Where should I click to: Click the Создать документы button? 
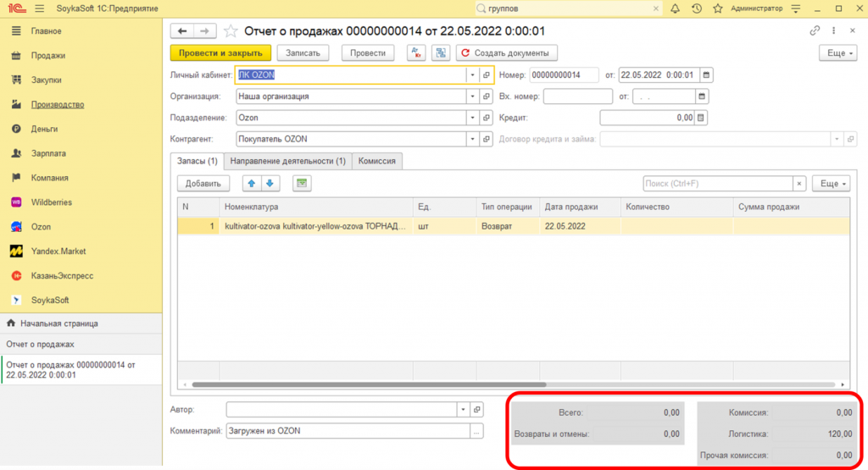point(507,53)
